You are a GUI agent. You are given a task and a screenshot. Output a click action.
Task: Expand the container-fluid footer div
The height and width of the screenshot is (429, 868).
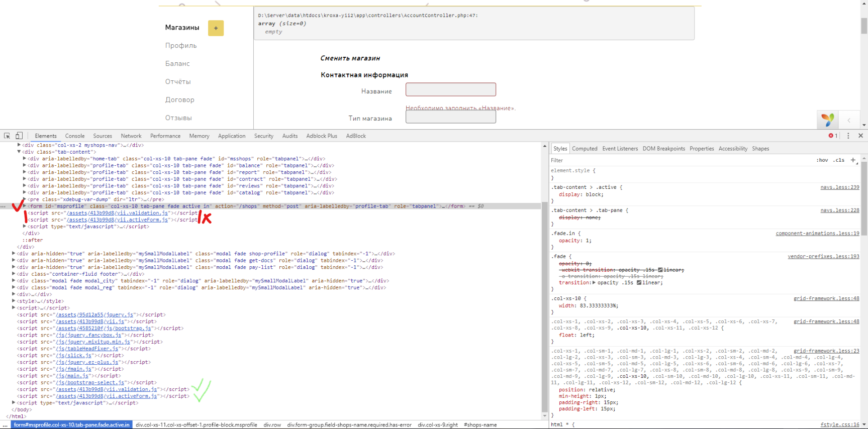[14, 274]
